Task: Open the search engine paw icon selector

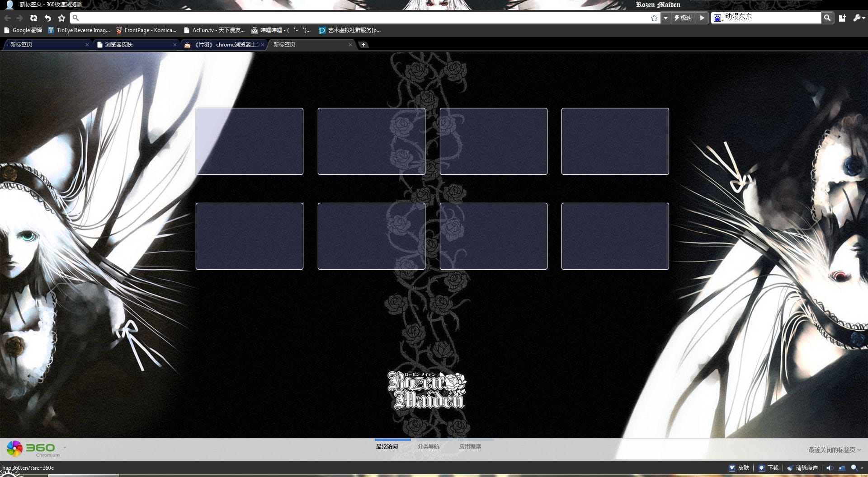Action: 718,18
